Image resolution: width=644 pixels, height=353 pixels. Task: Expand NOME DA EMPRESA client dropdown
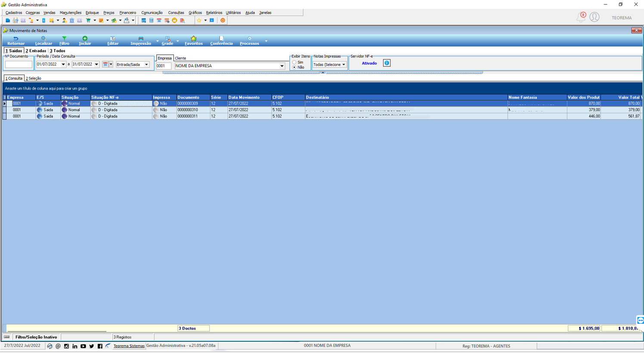click(282, 66)
